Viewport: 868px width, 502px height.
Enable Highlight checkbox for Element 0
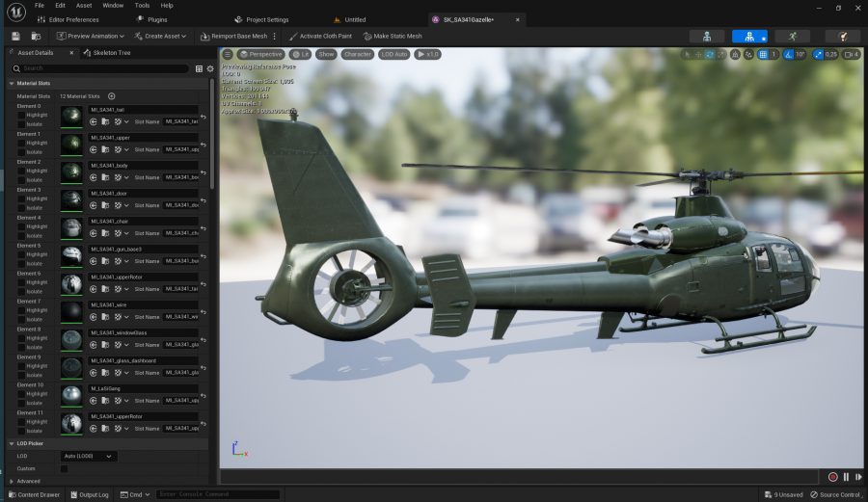click(21, 115)
